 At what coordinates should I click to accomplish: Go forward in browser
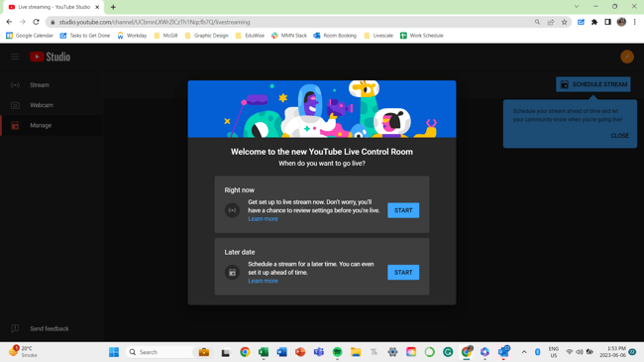tap(23, 22)
